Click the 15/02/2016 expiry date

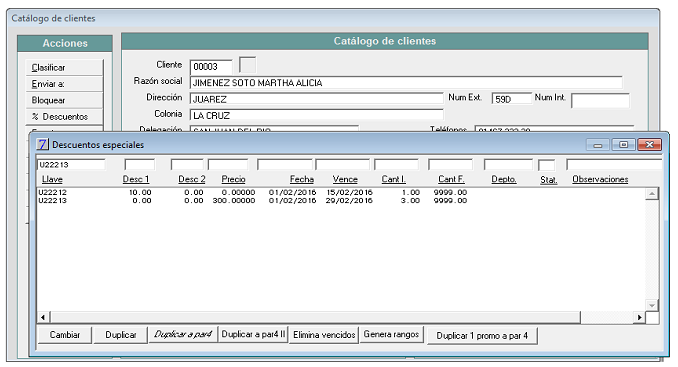349,192
